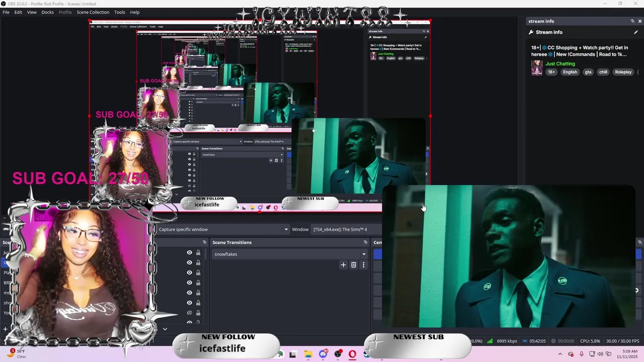
Task: Open Opera browser from the taskbar
Action: click(352, 354)
